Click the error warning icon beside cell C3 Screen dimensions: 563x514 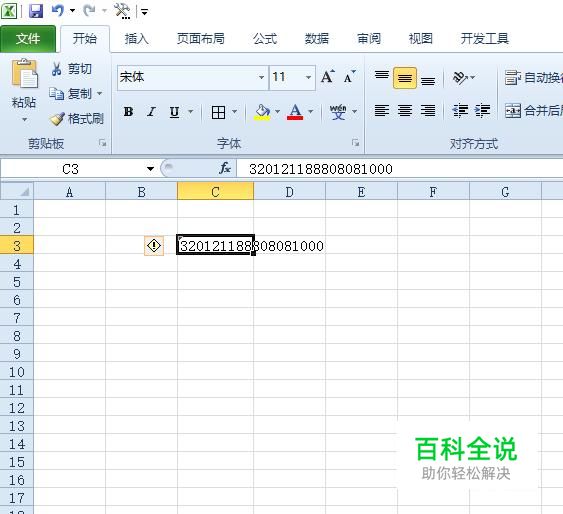[x=154, y=246]
